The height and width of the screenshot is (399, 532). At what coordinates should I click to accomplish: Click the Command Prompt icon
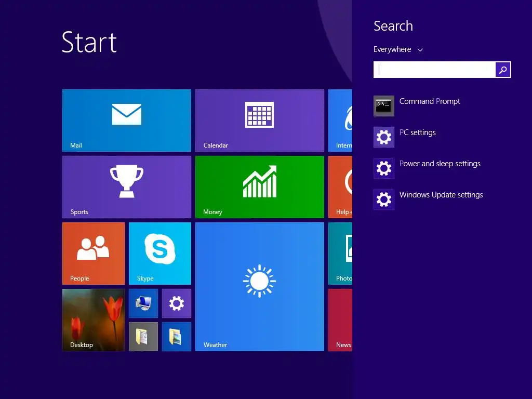384,106
